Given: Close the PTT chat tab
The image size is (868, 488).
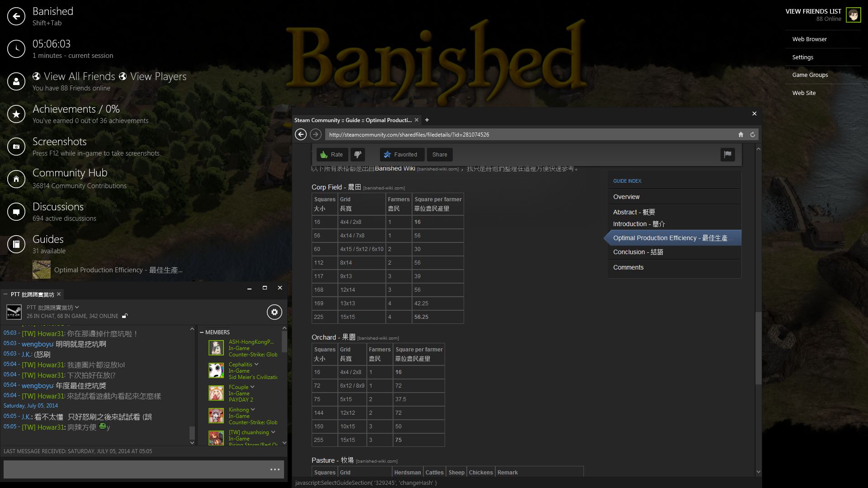Looking at the screenshot, I should point(59,294).
